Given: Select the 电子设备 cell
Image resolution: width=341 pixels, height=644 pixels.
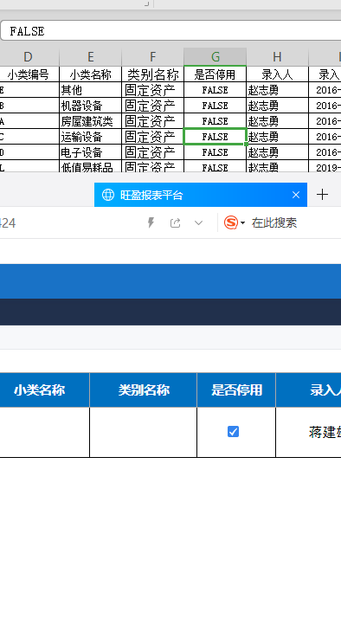Looking at the screenshot, I should (x=90, y=152).
